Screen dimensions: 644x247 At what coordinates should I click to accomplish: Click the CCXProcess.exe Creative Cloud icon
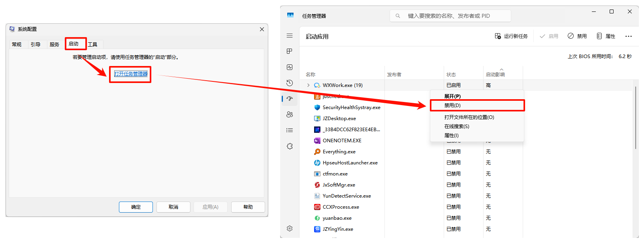pyautogui.click(x=317, y=207)
